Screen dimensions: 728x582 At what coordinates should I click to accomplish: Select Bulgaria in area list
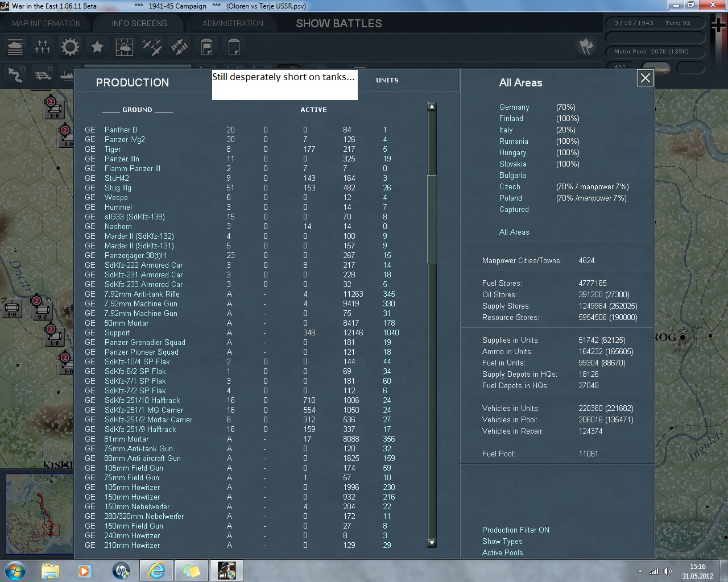pyautogui.click(x=512, y=175)
